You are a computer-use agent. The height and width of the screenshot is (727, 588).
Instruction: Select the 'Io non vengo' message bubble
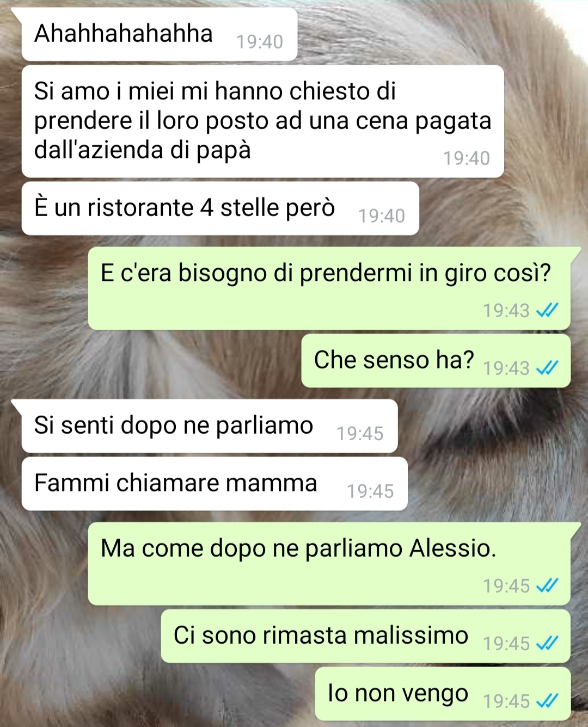(x=443, y=694)
